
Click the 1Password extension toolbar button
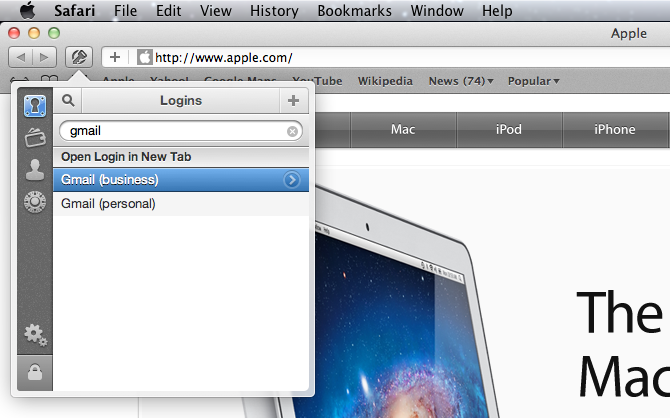(x=79, y=57)
